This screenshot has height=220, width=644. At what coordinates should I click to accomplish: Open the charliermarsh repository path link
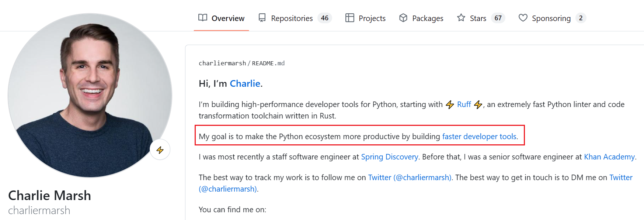click(222, 63)
